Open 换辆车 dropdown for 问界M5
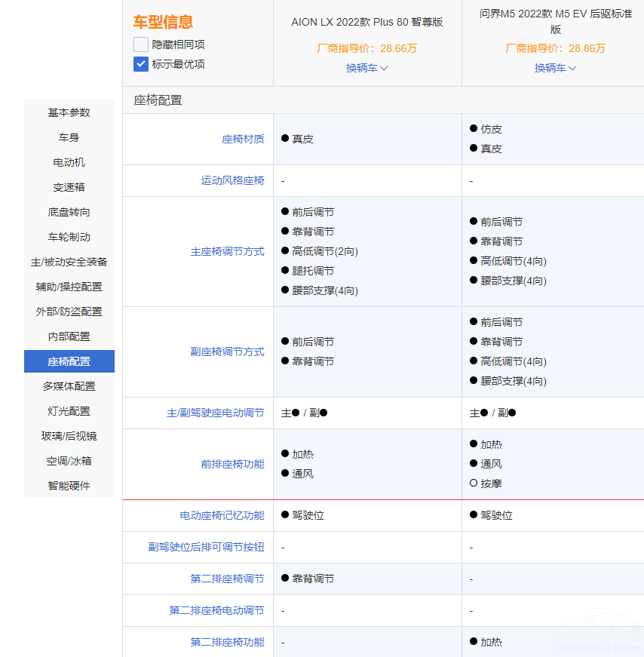 click(x=555, y=68)
